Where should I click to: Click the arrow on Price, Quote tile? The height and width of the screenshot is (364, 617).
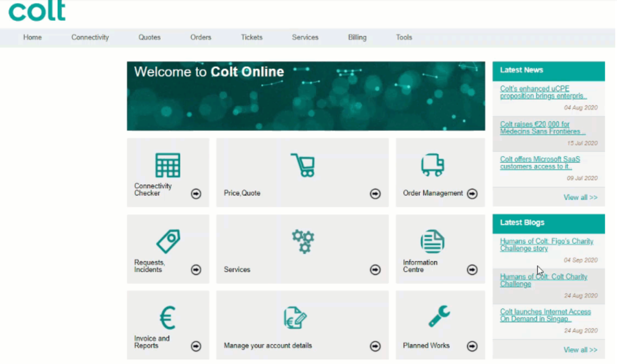pyautogui.click(x=375, y=193)
